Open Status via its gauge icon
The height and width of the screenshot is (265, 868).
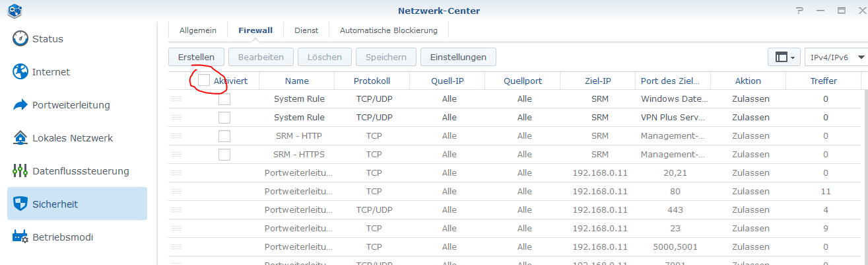[20, 39]
